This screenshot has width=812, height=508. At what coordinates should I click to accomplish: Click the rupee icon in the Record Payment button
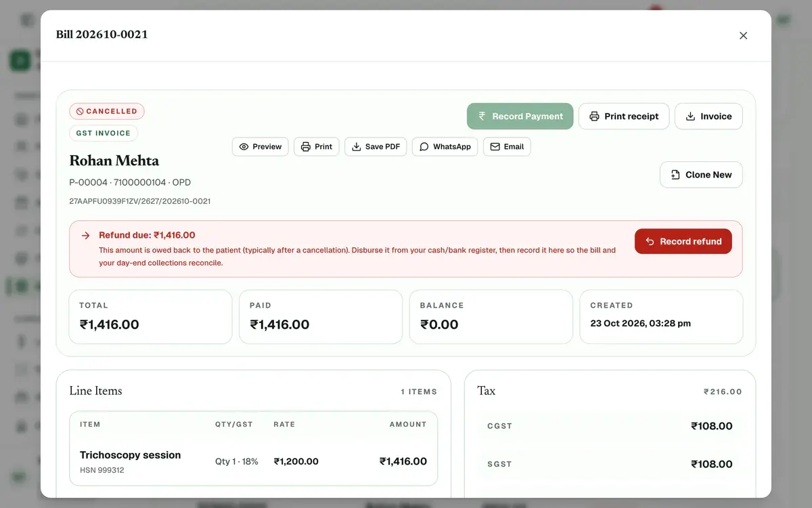[482, 117]
